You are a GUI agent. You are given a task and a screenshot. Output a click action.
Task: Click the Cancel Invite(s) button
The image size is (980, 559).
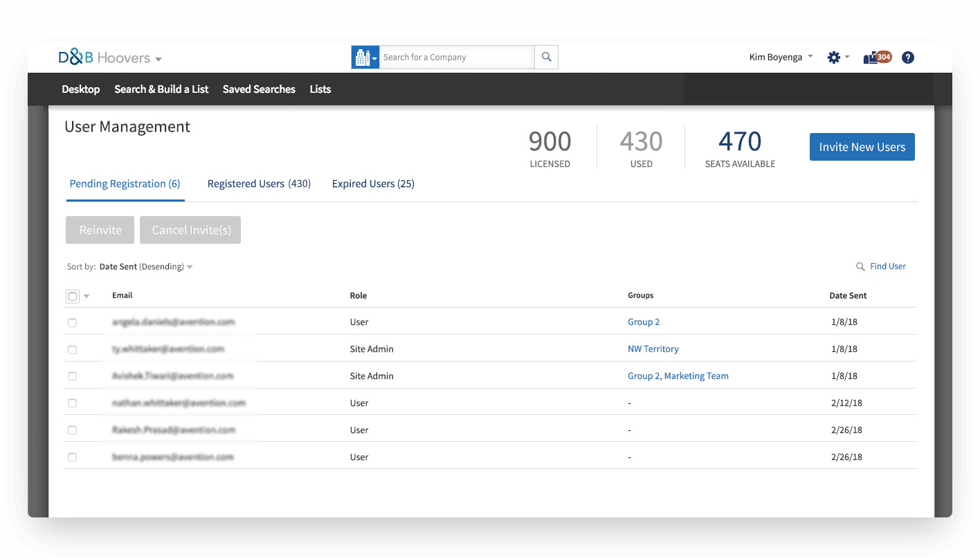coord(190,229)
